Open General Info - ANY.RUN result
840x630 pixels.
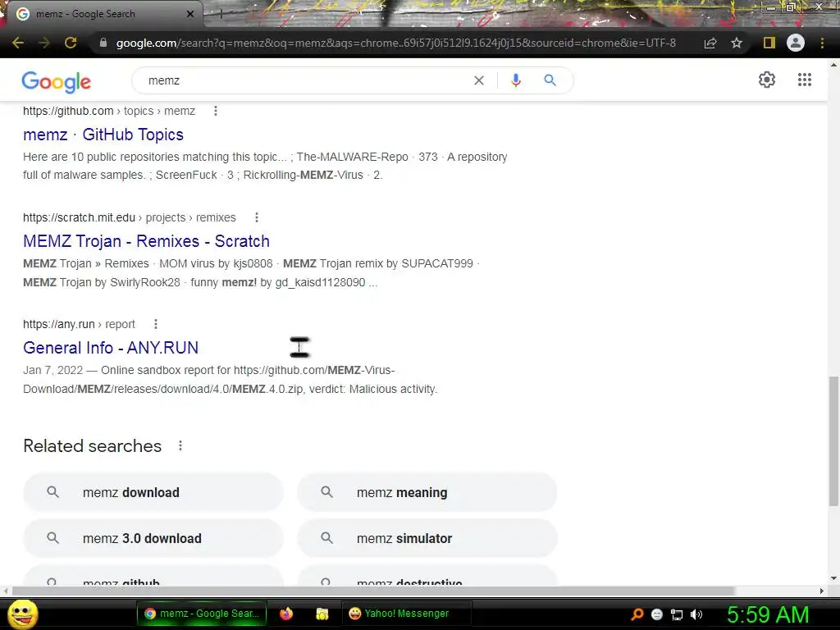click(111, 348)
